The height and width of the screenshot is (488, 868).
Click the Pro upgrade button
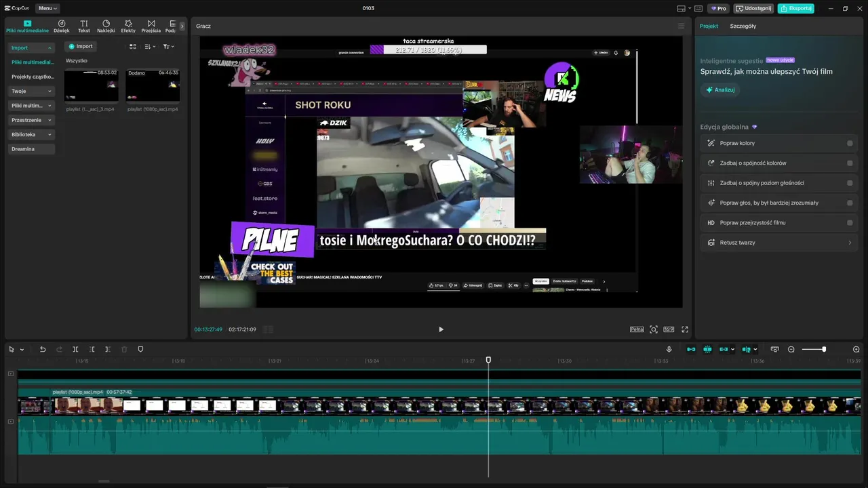(718, 8)
